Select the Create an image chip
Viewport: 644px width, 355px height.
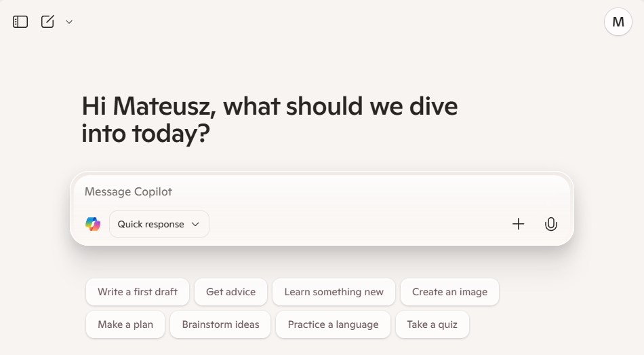pos(449,292)
